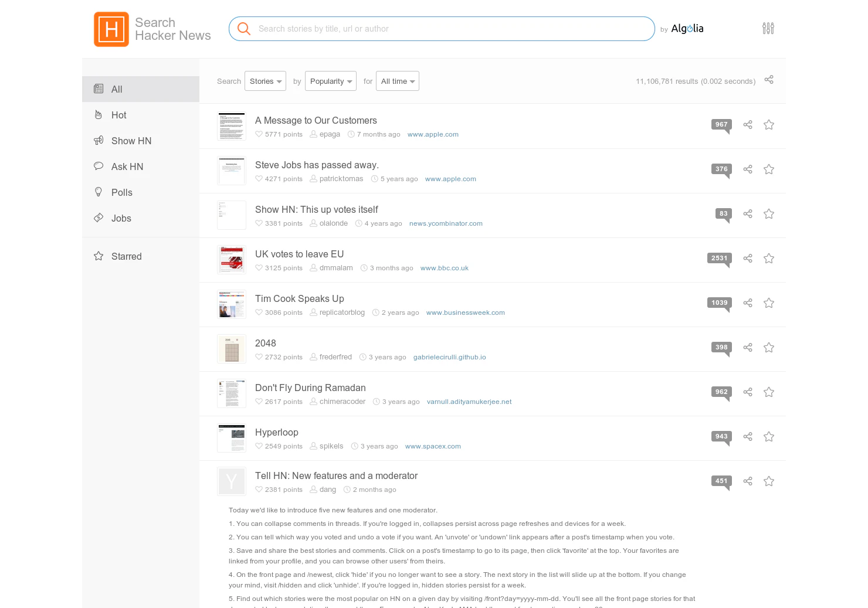Visit gabrielecirulli.github.io link
The height and width of the screenshot is (608, 868).
coord(449,357)
